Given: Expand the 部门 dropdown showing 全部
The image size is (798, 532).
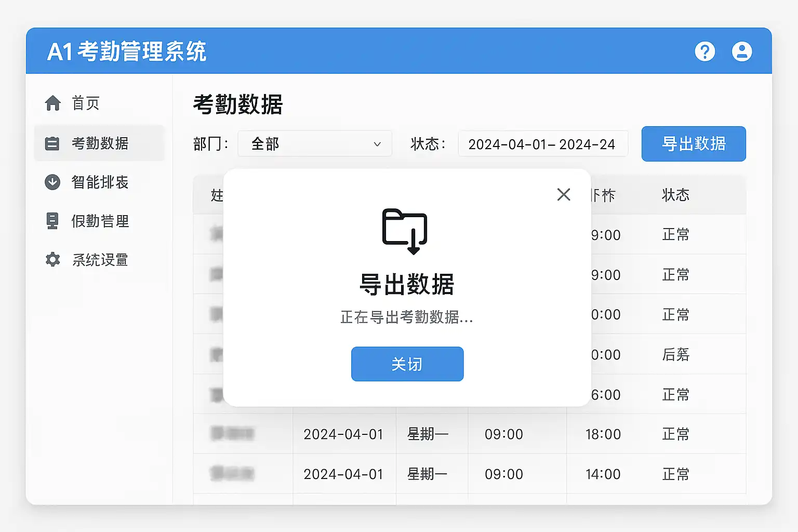Looking at the screenshot, I should (315, 144).
